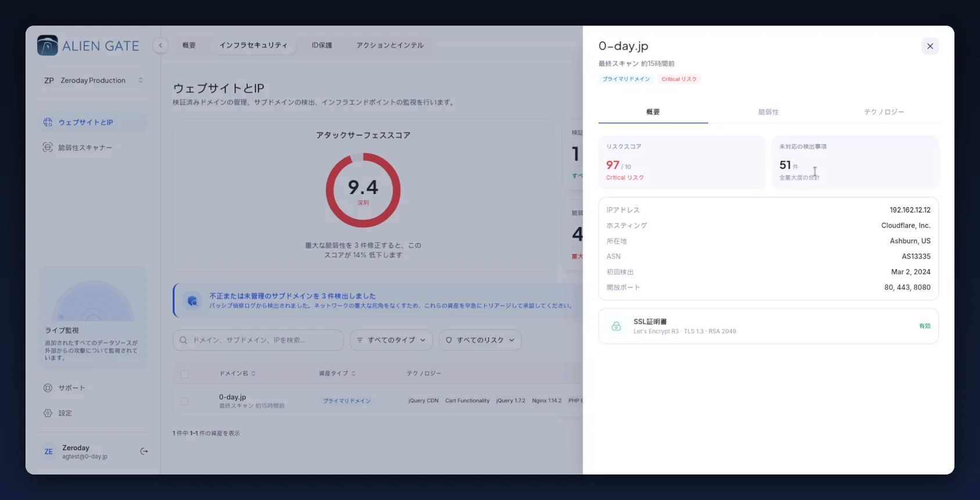The image size is (980, 500).
Task: Collapse the sidebar with the chevron button
Action: (160, 45)
